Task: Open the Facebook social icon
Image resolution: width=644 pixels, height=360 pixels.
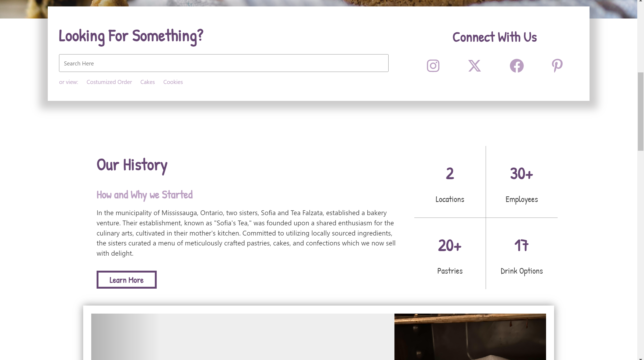Action: pos(517,66)
